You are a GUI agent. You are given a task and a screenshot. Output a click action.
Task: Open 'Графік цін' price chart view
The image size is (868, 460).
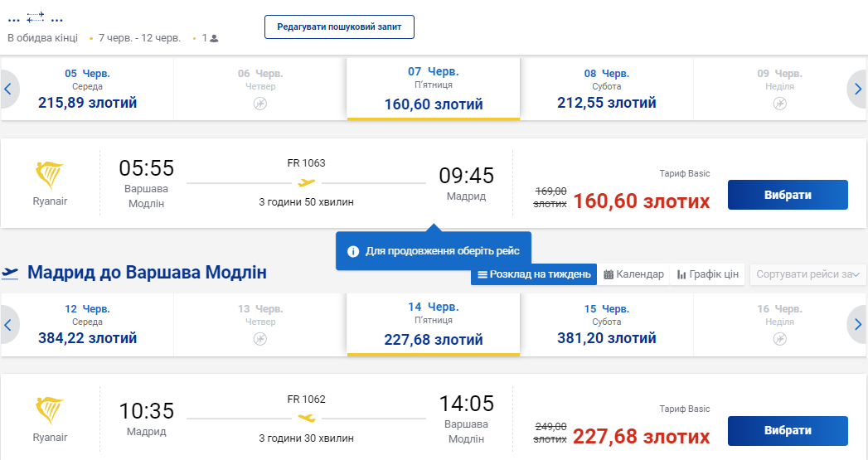(x=707, y=274)
